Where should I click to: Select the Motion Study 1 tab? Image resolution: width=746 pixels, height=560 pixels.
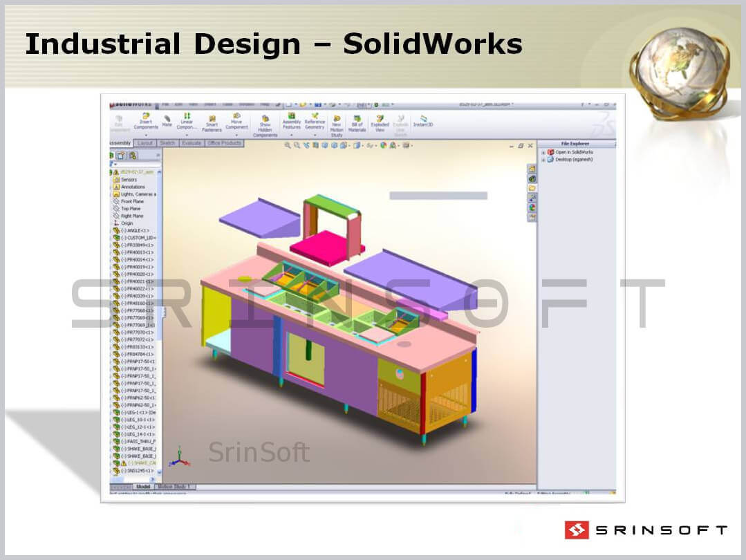click(x=174, y=487)
